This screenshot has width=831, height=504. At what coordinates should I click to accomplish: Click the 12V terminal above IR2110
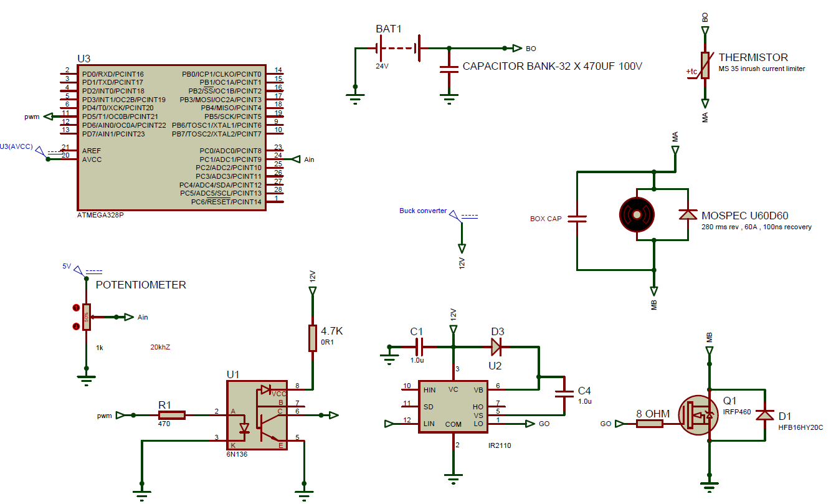453,328
